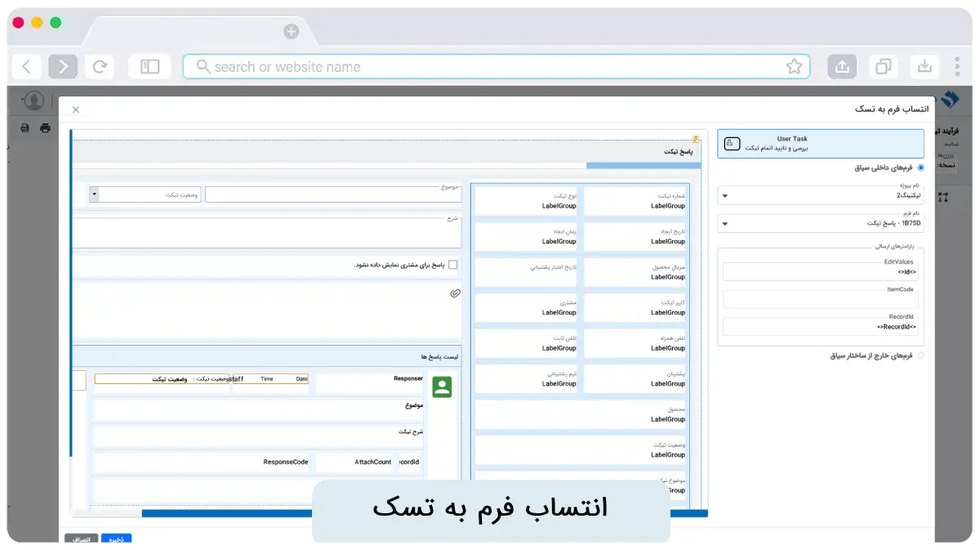Click the AttachCount field in response list
980x550 pixels.
(x=354, y=462)
